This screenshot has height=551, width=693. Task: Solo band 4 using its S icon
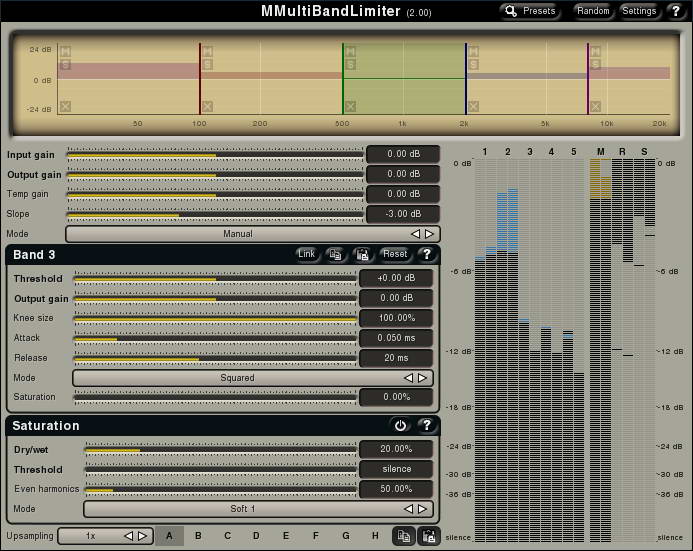click(x=473, y=65)
